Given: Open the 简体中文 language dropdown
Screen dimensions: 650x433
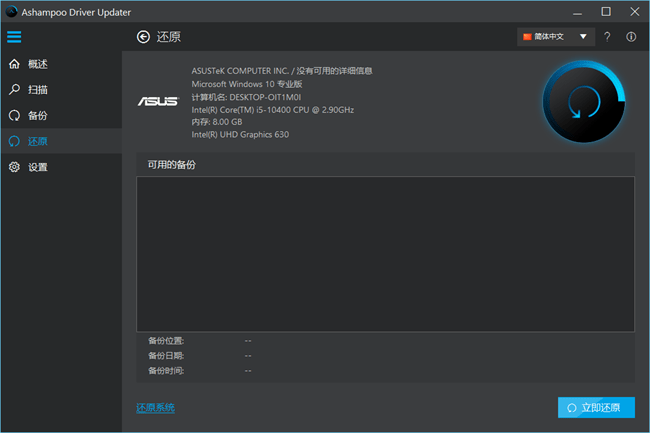Looking at the screenshot, I should click(x=549, y=37).
